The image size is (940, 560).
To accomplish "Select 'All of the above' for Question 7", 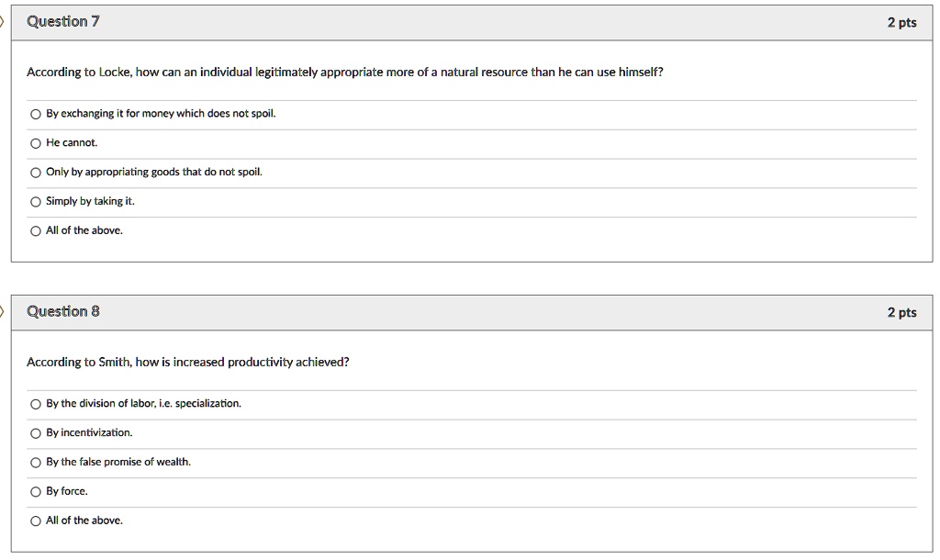I will (x=36, y=230).
